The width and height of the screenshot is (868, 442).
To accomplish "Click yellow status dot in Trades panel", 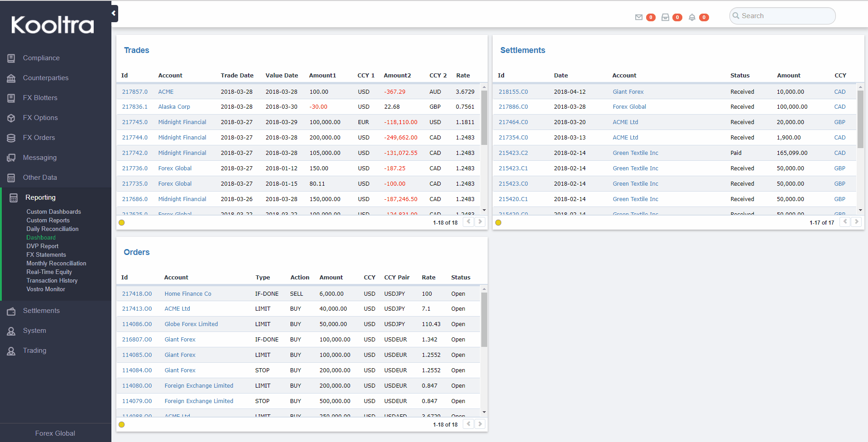I will (121, 222).
